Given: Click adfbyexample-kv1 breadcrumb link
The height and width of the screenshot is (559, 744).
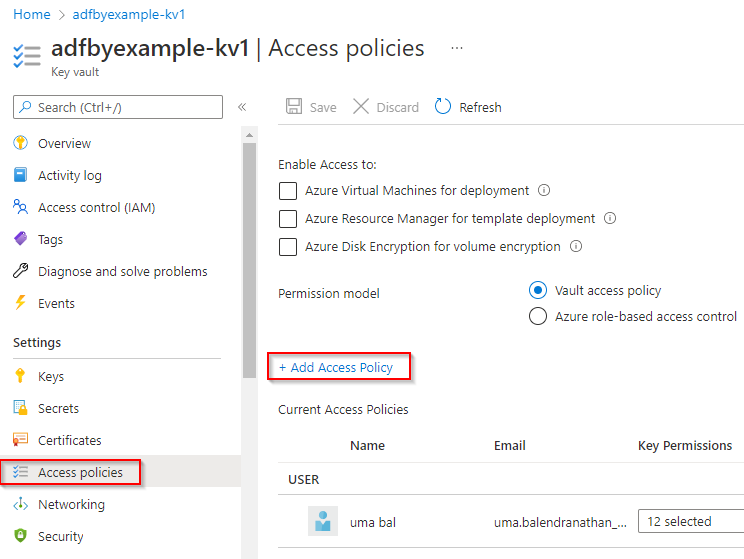Looking at the screenshot, I should 129,14.
